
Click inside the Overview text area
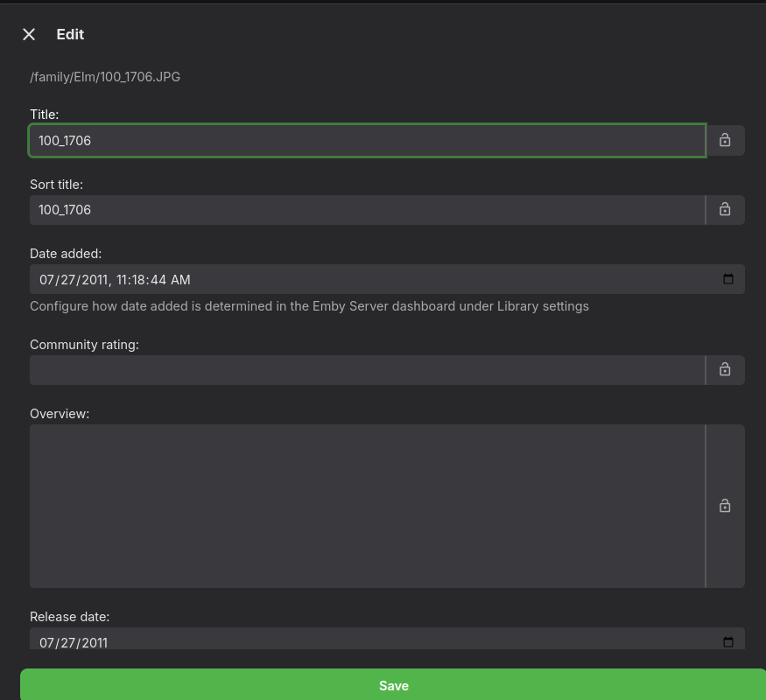coord(368,506)
